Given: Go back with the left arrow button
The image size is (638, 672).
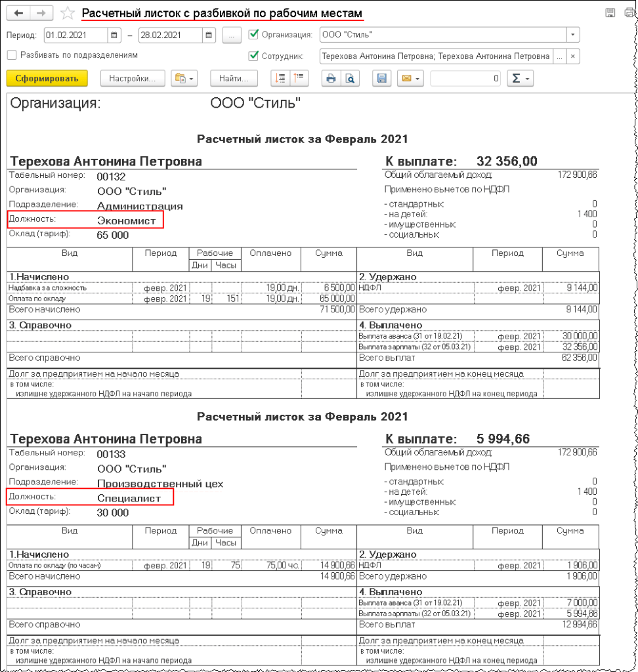Looking at the screenshot, I should coord(18,13).
